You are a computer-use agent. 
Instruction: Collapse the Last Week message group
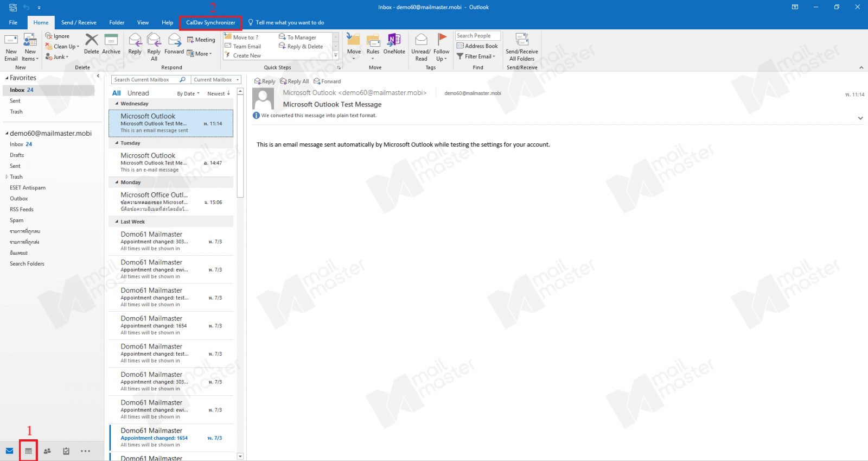(117, 222)
